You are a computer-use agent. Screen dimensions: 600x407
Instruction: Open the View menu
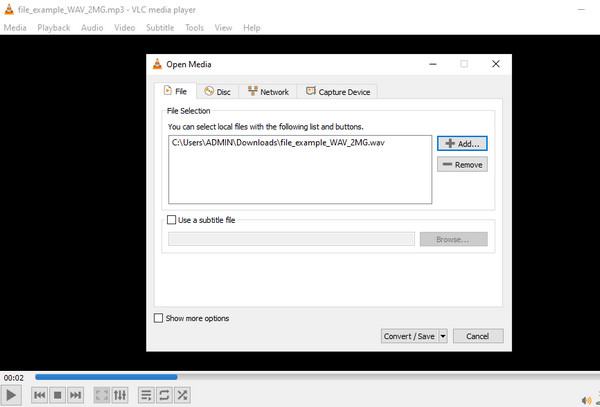223,28
